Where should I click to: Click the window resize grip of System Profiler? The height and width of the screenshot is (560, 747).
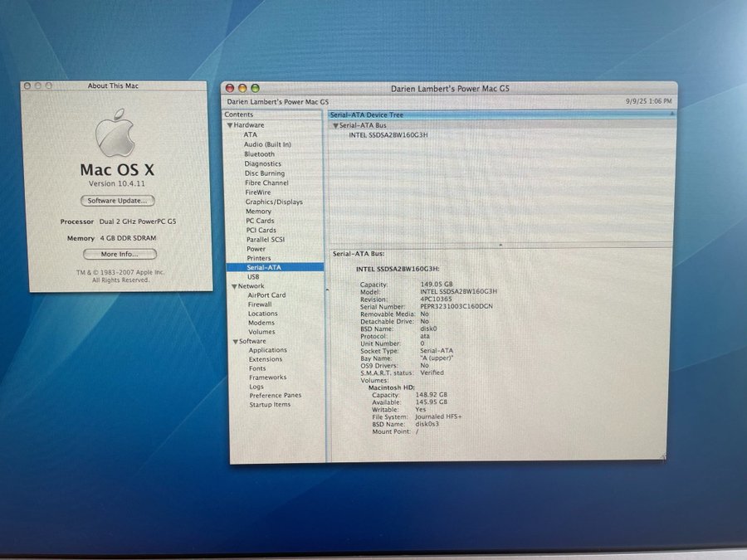662,457
